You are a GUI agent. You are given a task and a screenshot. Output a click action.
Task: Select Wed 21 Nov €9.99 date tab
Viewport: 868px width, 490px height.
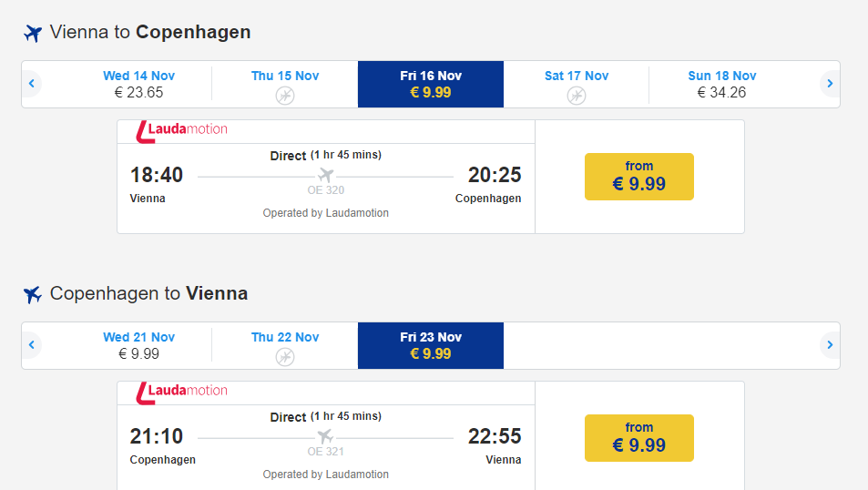point(138,345)
